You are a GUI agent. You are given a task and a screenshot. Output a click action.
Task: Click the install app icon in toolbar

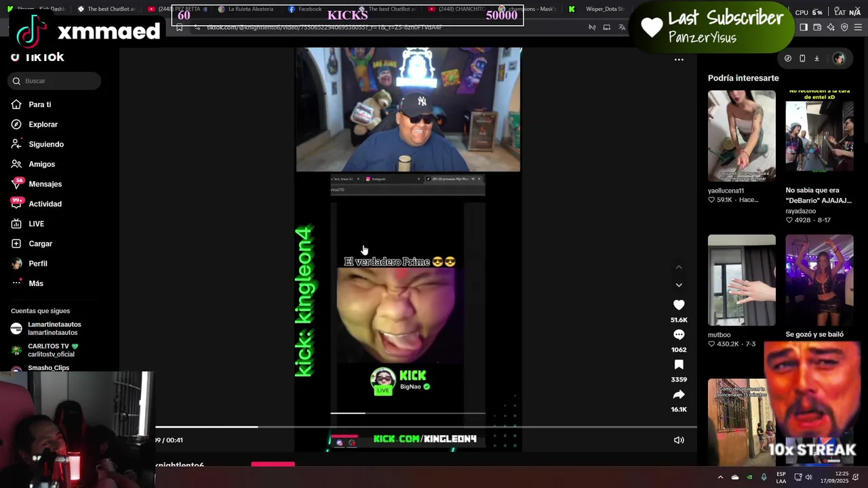pyautogui.click(x=606, y=27)
